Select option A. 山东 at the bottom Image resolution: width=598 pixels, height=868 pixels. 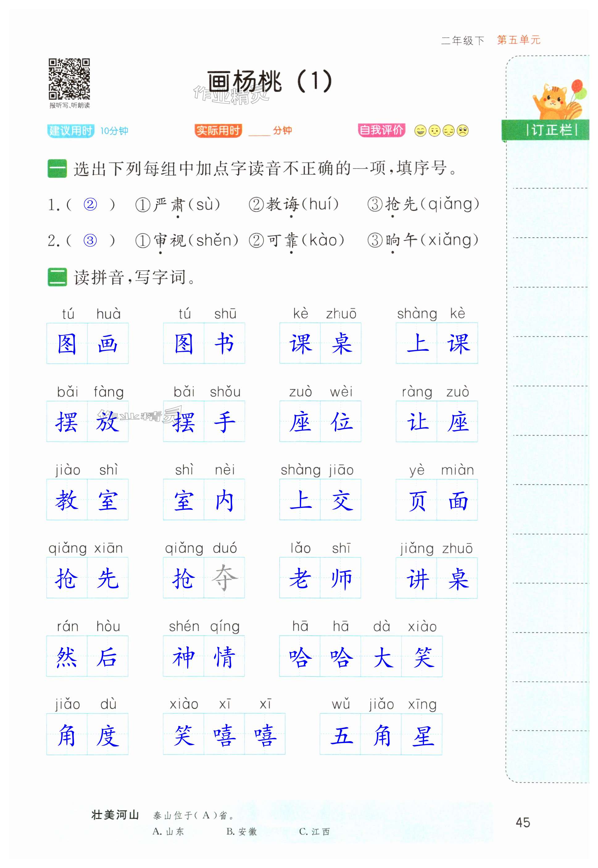[168, 832]
